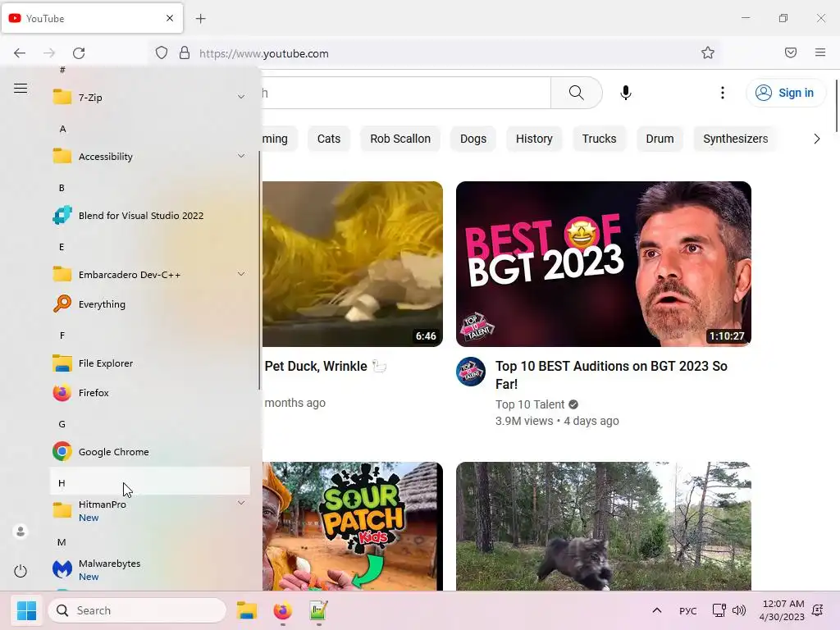Click the YouTube search magnifier button

577,93
